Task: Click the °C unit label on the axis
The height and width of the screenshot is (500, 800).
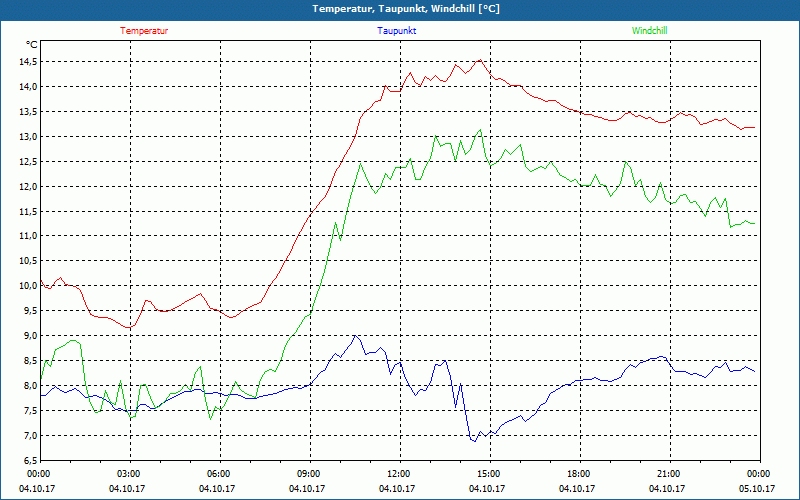Action: pos(32,45)
